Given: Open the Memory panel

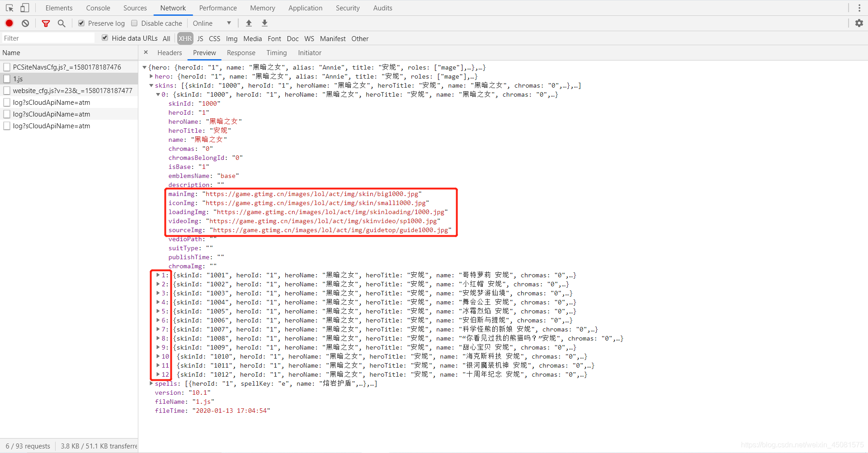Looking at the screenshot, I should point(263,8).
